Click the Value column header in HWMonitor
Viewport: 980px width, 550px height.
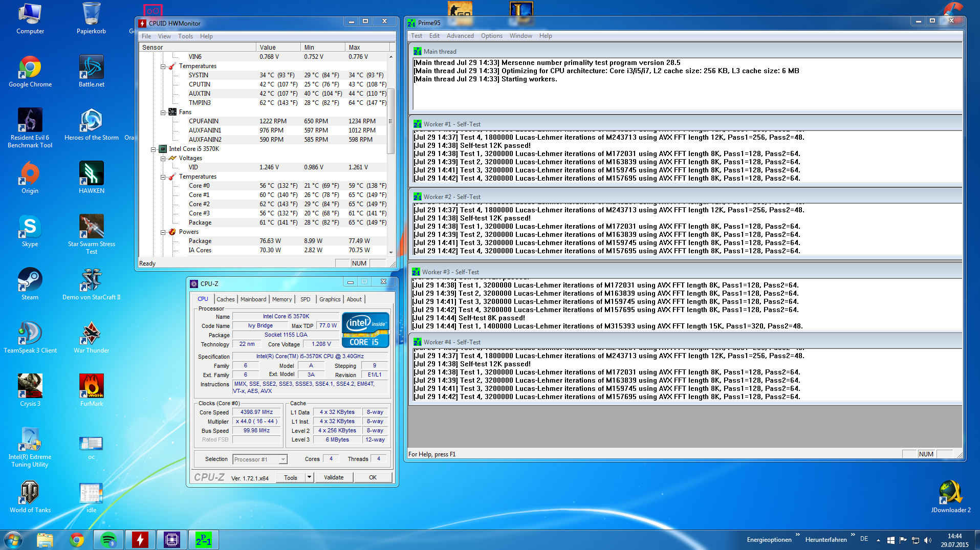pyautogui.click(x=278, y=48)
